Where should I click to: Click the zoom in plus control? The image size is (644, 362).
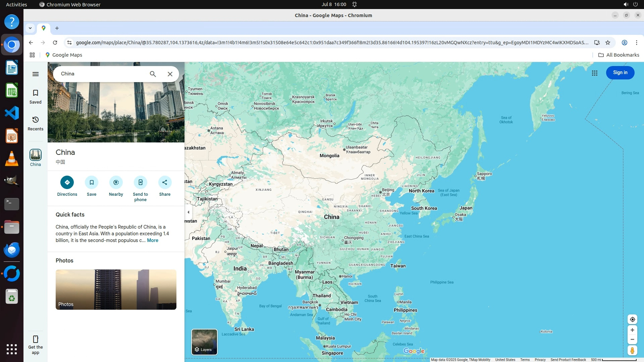[632, 330]
